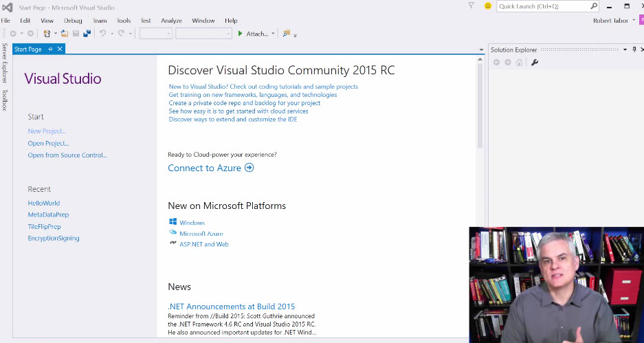
Task: Open the Team menu
Action: pyautogui.click(x=100, y=21)
